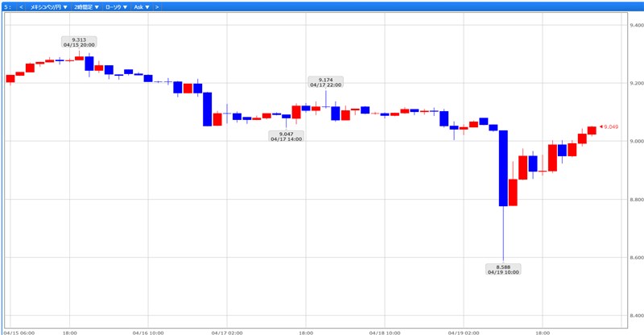Click the right arrow in the chart toolbar

pyautogui.click(x=157, y=6)
